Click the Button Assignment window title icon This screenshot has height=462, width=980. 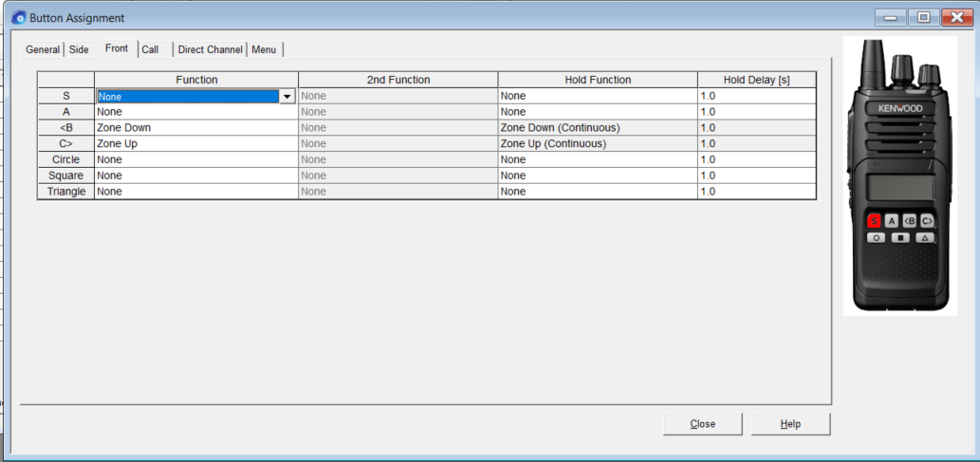[x=19, y=18]
